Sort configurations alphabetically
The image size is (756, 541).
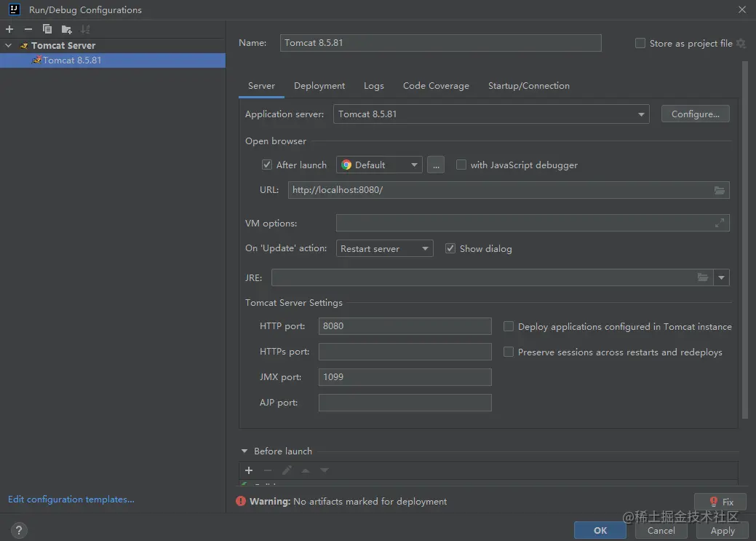click(85, 29)
